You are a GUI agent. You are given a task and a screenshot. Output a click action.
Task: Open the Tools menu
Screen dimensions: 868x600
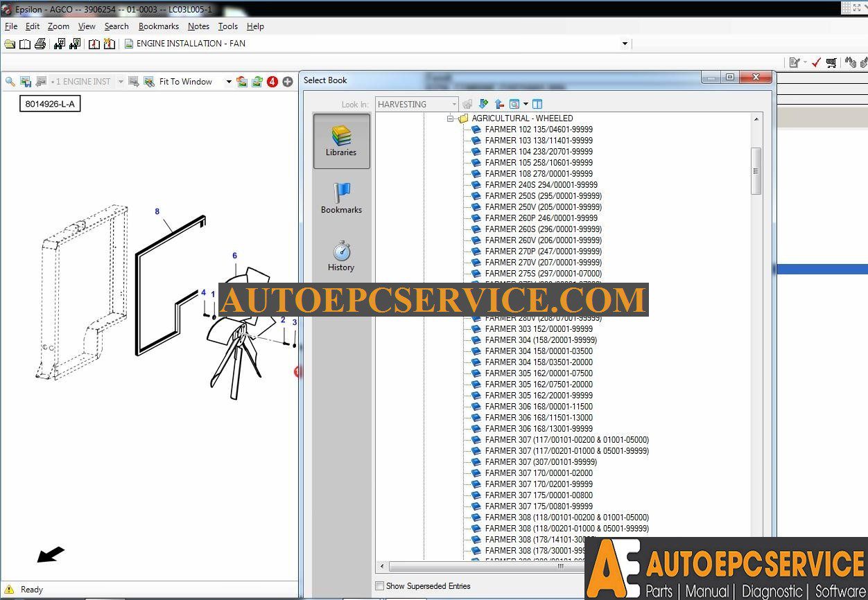coord(228,26)
